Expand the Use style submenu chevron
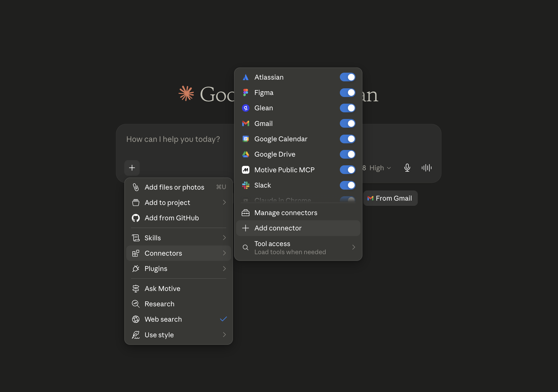558x392 pixels. pos(224,335)
